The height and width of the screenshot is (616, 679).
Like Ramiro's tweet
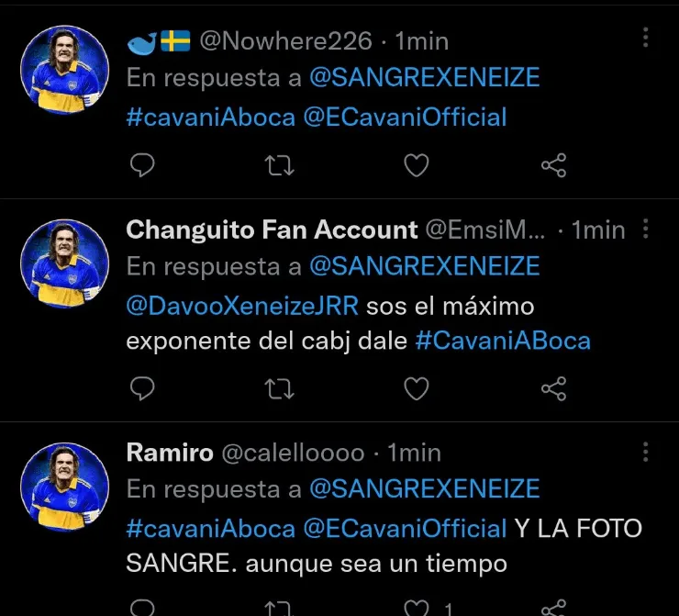417,607
